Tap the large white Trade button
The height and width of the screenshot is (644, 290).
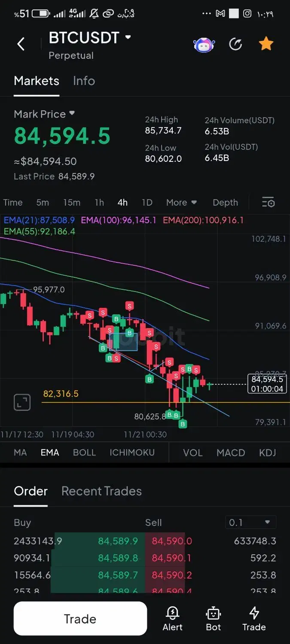(x=80, y=619)
